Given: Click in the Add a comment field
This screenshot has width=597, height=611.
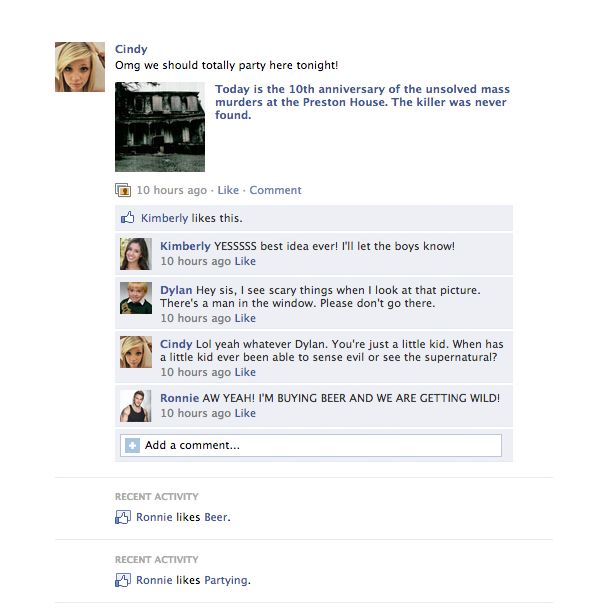Looking at the screenshot, I should 311,445.
